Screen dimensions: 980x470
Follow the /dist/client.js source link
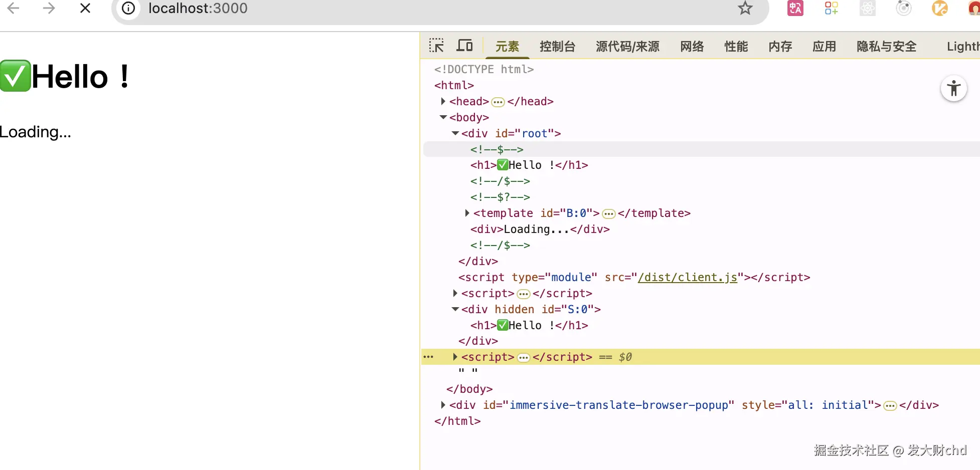[x=687, y=277]
